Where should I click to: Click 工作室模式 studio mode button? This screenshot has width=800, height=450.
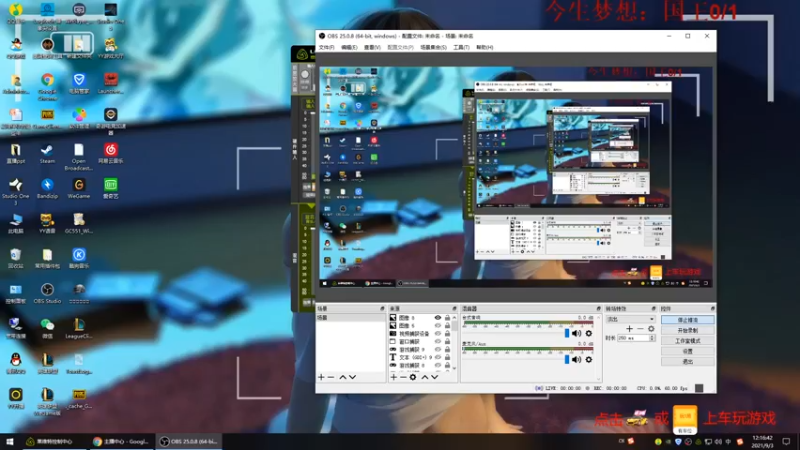pos(688,341)
